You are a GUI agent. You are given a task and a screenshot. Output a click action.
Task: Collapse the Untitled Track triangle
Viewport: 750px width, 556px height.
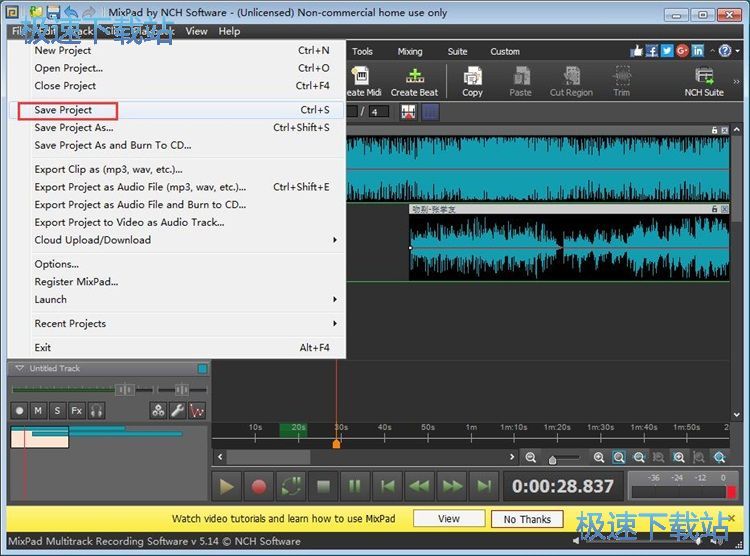click(18, 368)
